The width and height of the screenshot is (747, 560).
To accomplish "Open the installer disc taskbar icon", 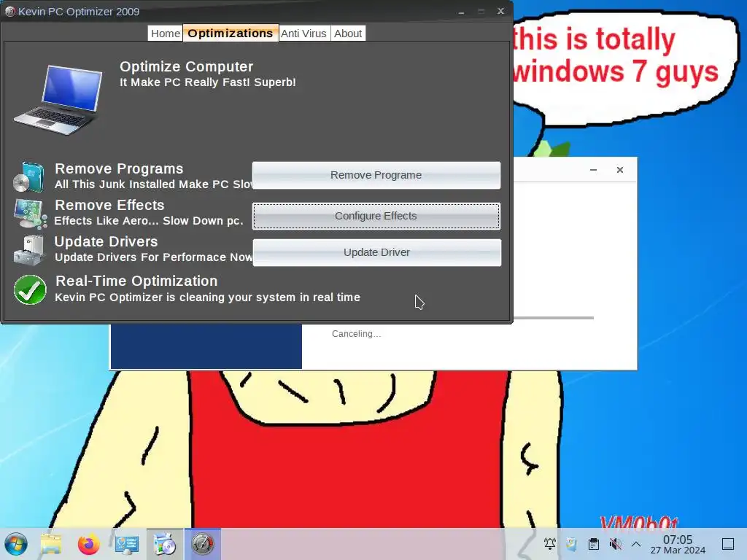I will [x=165, y=544].
